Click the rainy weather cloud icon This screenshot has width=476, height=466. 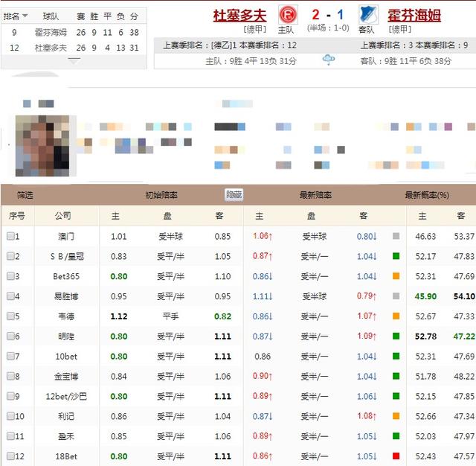[x=328, y=60]
